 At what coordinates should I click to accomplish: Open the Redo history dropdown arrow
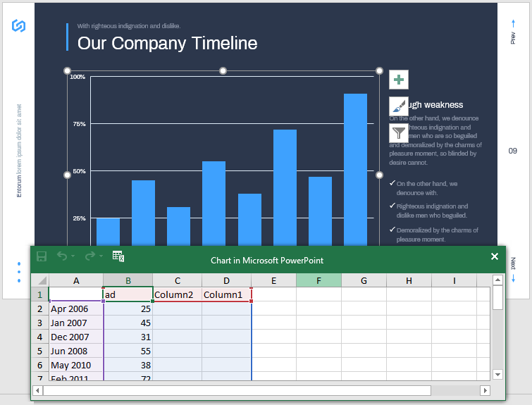pos(101,256)
